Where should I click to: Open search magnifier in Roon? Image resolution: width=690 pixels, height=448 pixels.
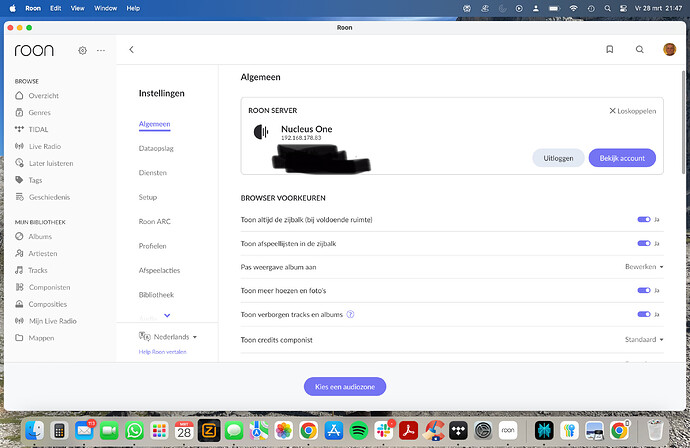(x=640, y=49)
